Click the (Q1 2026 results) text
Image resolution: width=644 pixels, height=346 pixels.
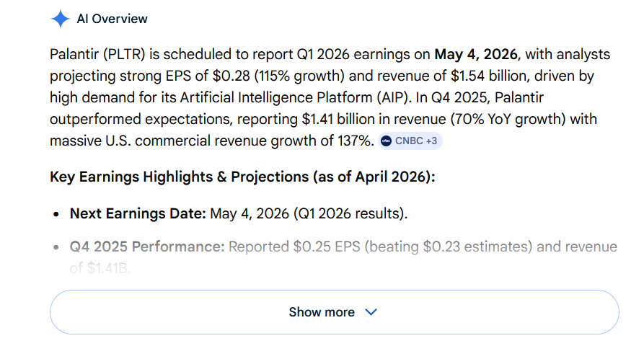[x=350, y=213]
